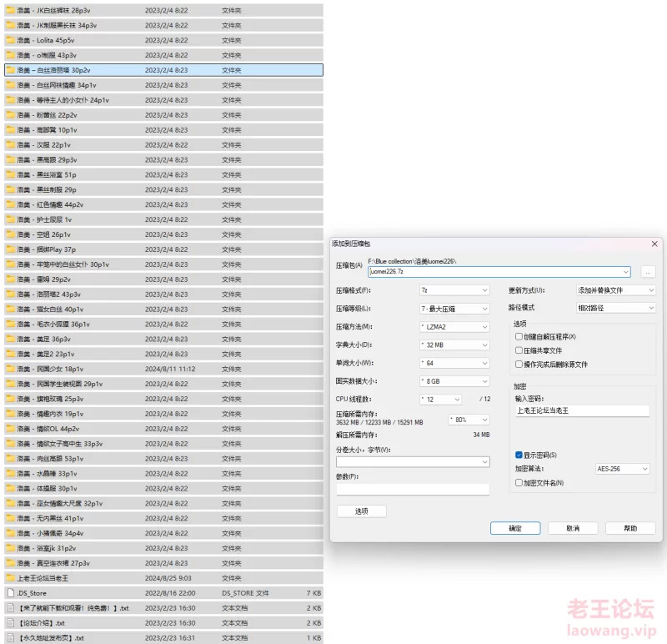The height and width of the screenshot is (644, 667).
Task: Expand the 压缩等级 dropdown
Action: coord(454,309)
